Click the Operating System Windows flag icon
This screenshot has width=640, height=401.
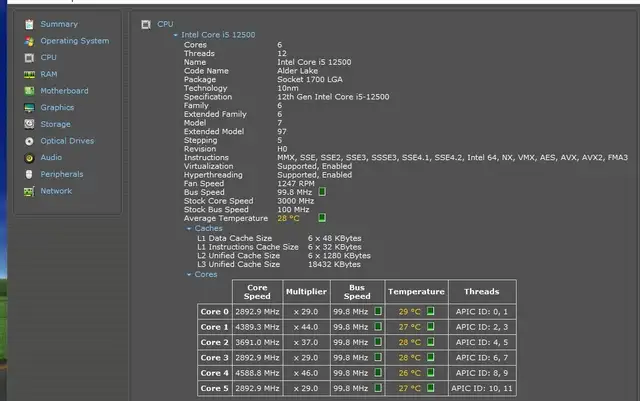tap(29, 41)
